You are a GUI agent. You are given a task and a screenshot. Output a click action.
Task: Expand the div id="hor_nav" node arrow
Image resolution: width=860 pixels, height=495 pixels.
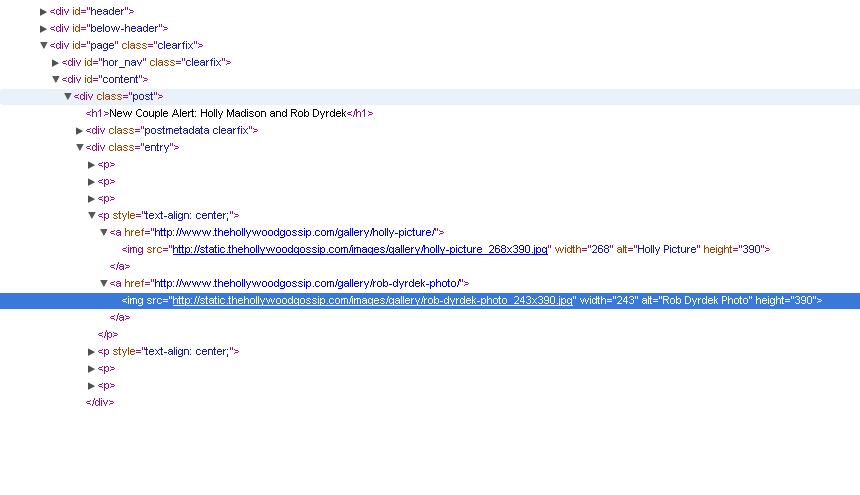(x=55, y=62)
